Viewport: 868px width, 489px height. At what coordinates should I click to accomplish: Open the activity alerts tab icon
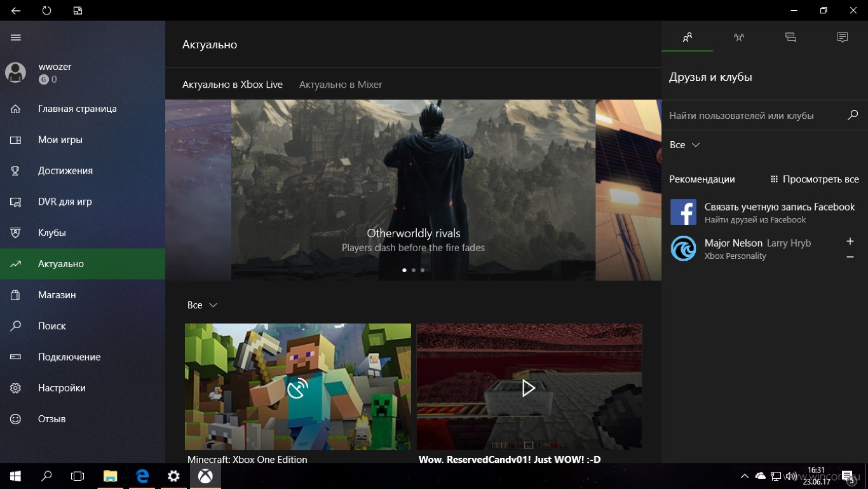[843, 38]
